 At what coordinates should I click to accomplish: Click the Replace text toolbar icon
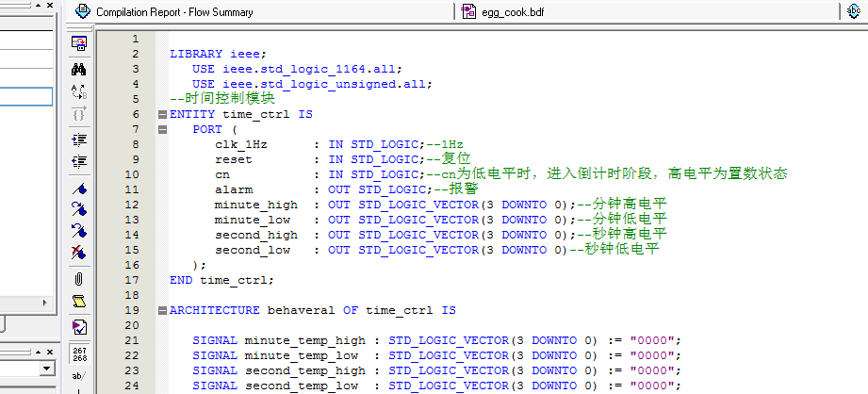pos(79,91)
